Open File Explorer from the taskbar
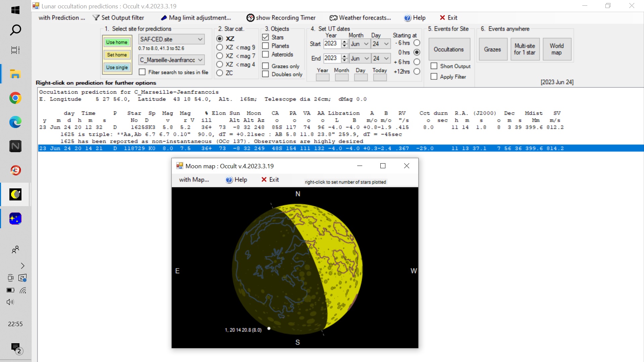Viewport: 644px width, 362px height. [x=15, y=74]
